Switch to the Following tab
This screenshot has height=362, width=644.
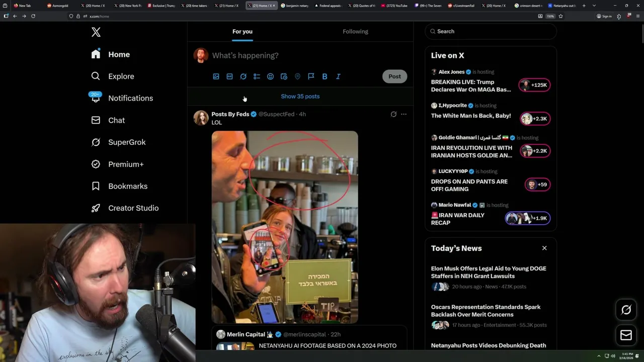pyautogui.click(x=356, y=32)
